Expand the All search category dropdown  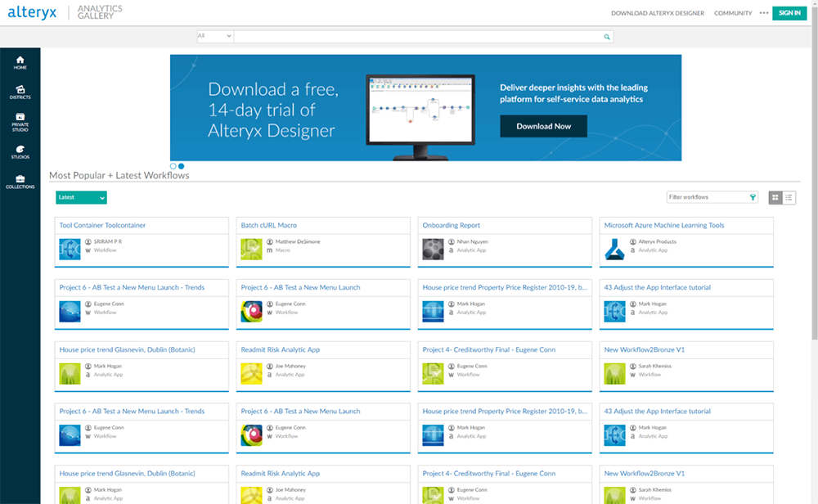point(214,37)
